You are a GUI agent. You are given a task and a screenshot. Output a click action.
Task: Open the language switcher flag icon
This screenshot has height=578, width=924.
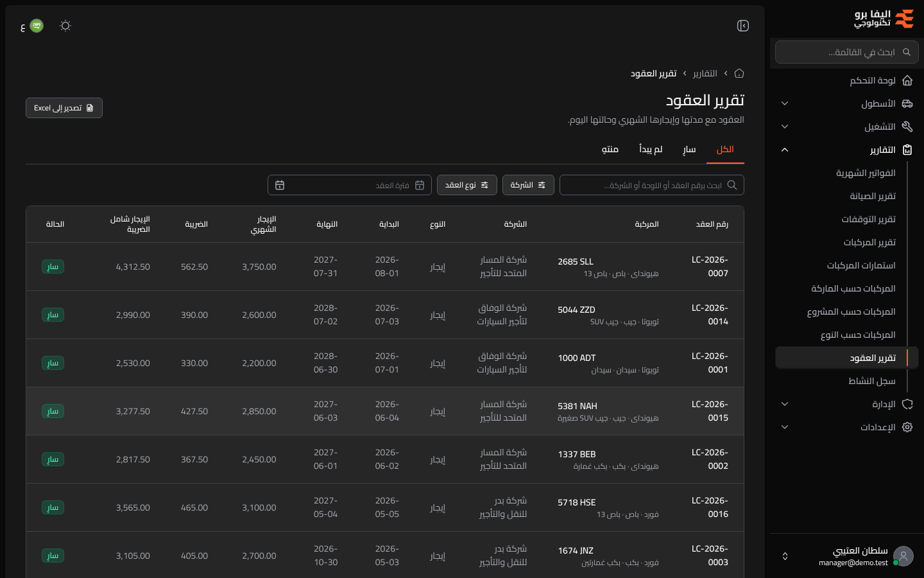point(37,26)
